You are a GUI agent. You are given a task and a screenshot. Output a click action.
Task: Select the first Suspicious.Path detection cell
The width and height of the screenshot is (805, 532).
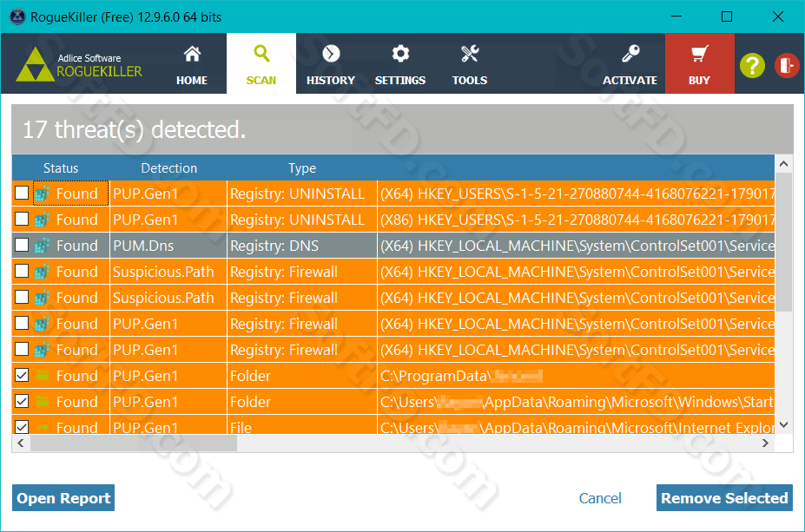(168, 272)
